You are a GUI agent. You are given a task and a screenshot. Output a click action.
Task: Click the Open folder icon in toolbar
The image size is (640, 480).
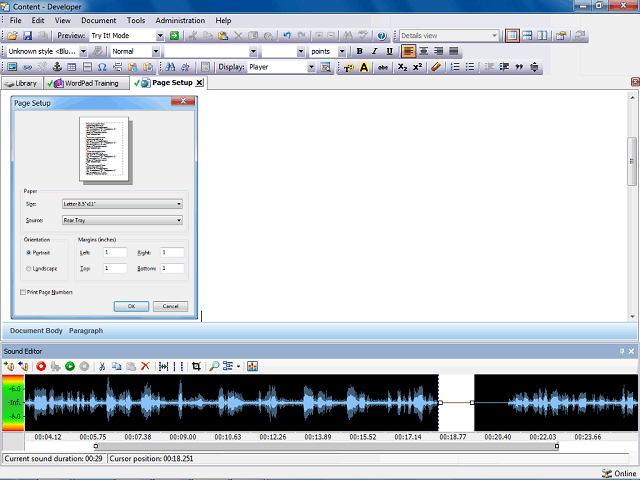pos(12,36)
